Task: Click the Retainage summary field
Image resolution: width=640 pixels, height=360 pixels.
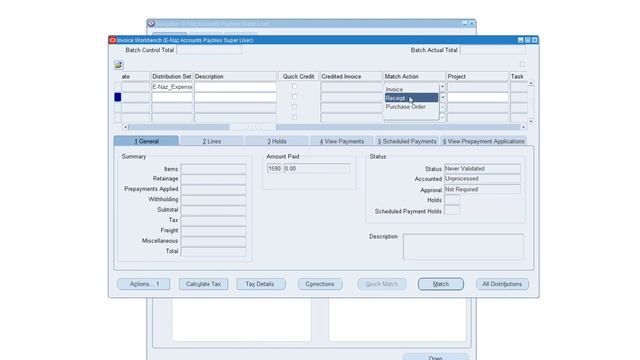Action: coord(213,179)
